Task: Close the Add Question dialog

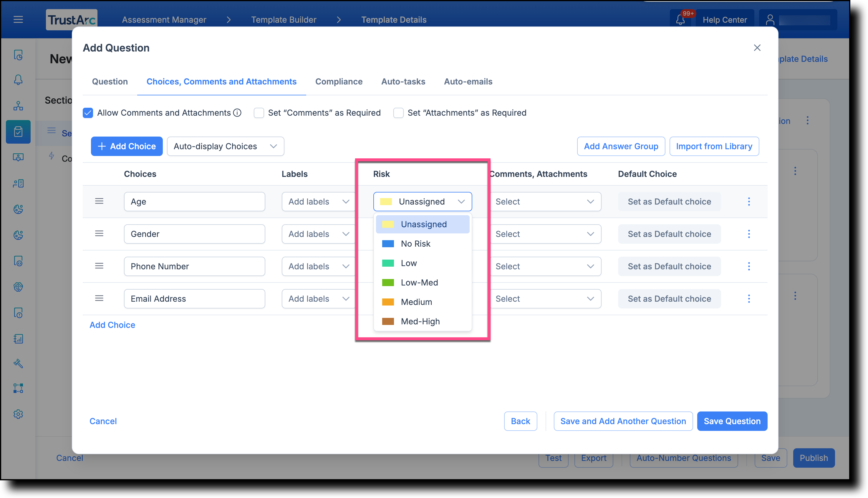Action: [x=757, y=48]
